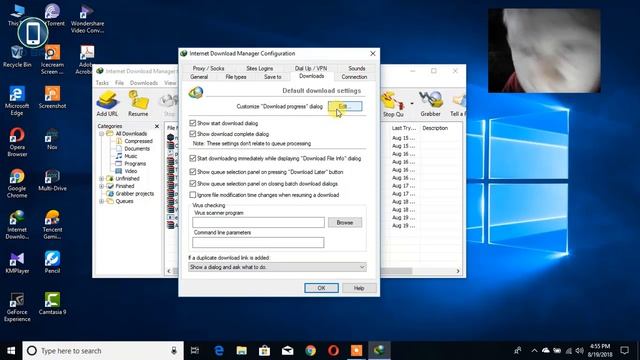This screenshot has width=640, height=360.
Task: Click Help button in Configuration dialog
Action: click(359, 288)
